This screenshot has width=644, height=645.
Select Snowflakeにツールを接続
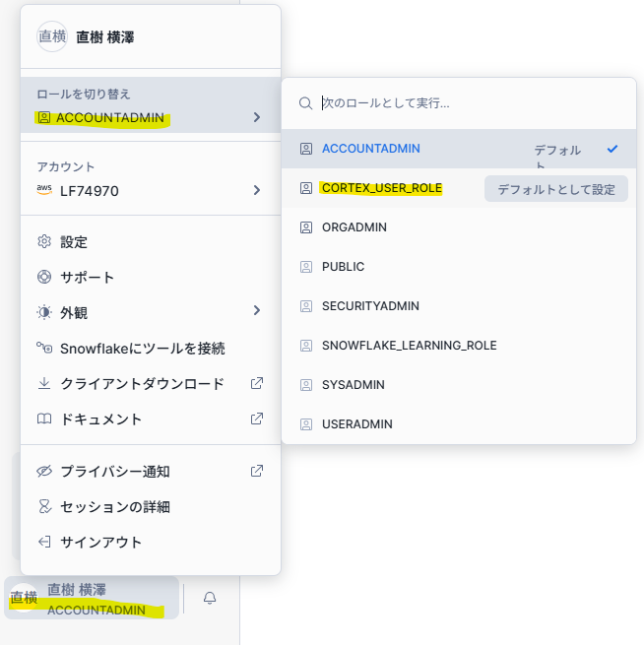[151, 348]
